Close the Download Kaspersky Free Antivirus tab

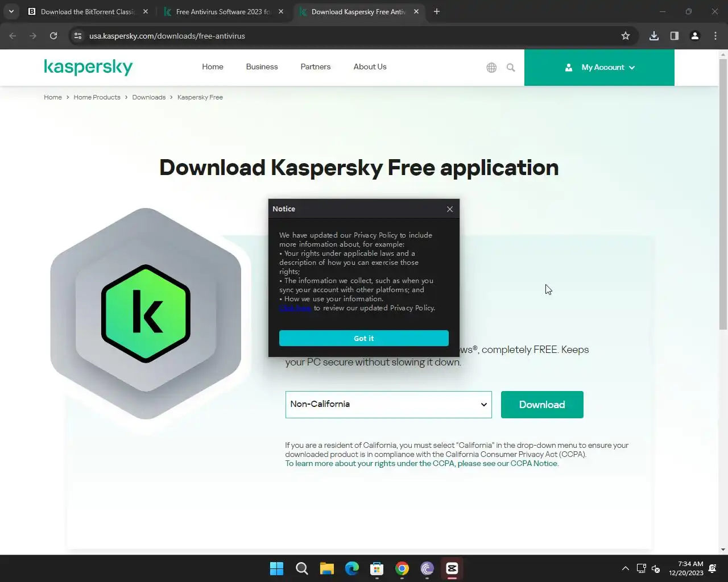click(x=416, y=11)
